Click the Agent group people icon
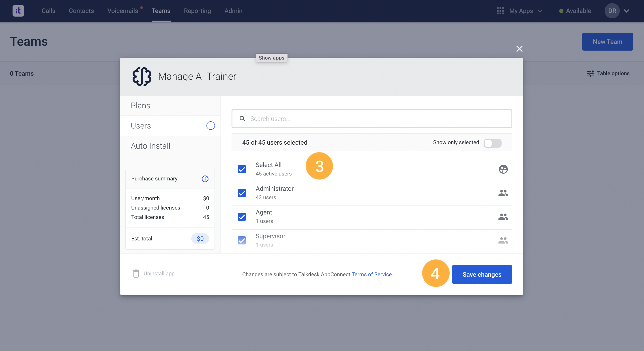 pos(503,217)
